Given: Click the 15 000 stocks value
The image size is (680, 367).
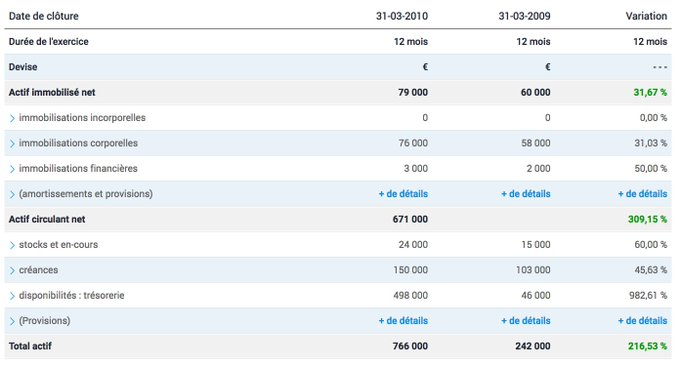Looking at the screenshot, I should [x=536, y=245].
